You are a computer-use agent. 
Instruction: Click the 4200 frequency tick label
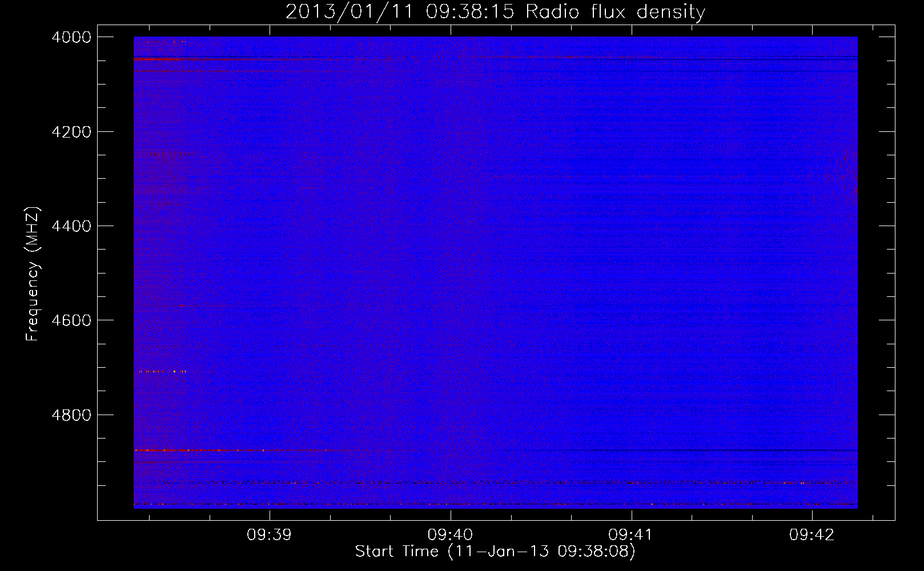click(71, 132)
